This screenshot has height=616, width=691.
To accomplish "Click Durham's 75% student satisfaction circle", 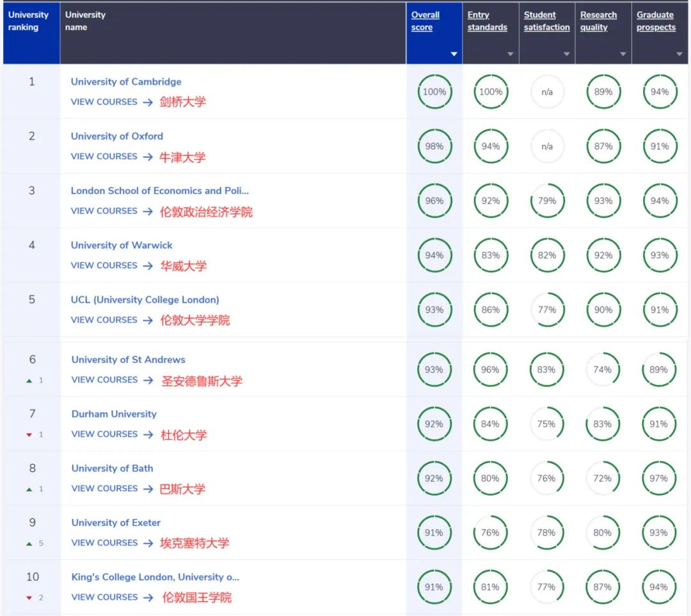I will click(546, 424).
